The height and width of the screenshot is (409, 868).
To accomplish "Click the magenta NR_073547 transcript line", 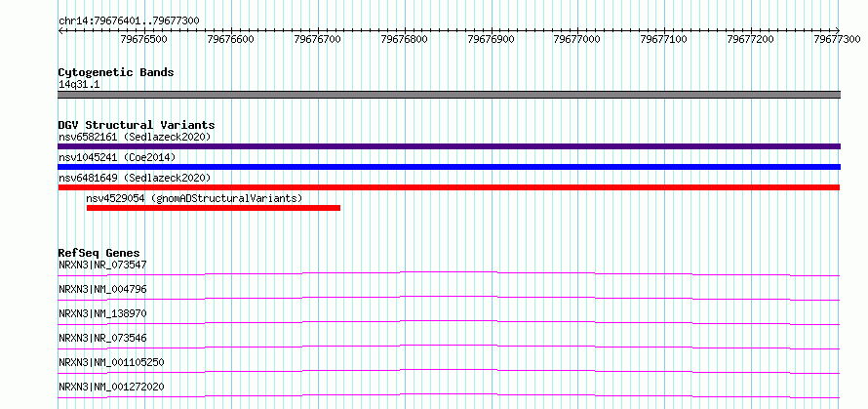I will pyautogui.click(x=449, y=273).
